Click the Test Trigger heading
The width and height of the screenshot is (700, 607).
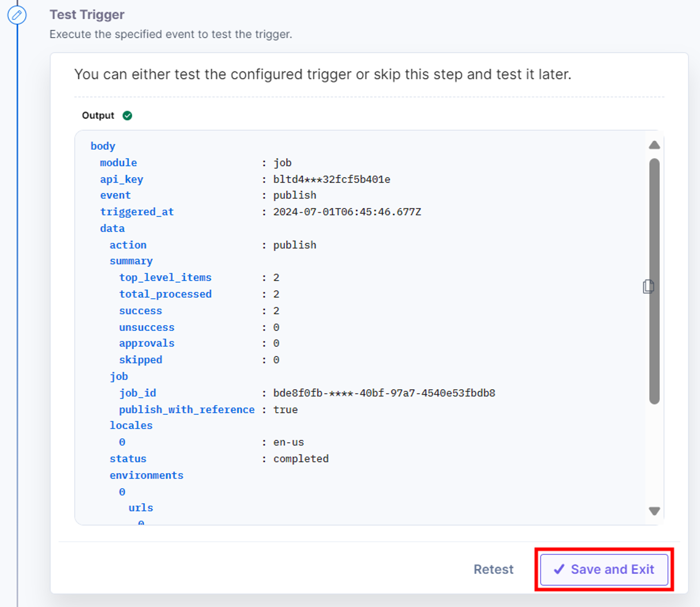[87, 15]
